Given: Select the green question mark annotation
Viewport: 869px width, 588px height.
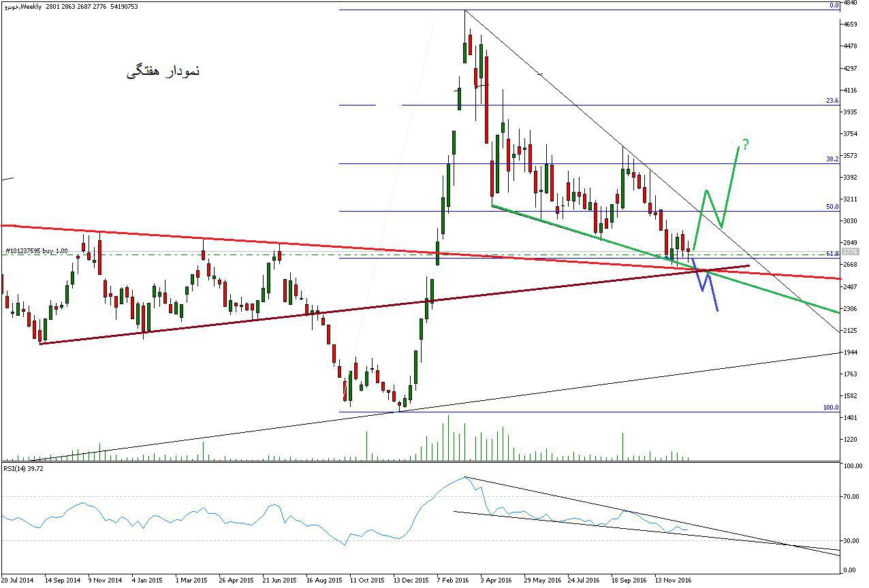Looking at the screenshot, I should [746, 144].
